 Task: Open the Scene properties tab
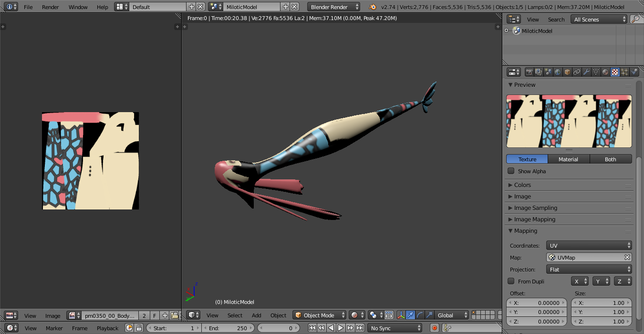(548, 72)
